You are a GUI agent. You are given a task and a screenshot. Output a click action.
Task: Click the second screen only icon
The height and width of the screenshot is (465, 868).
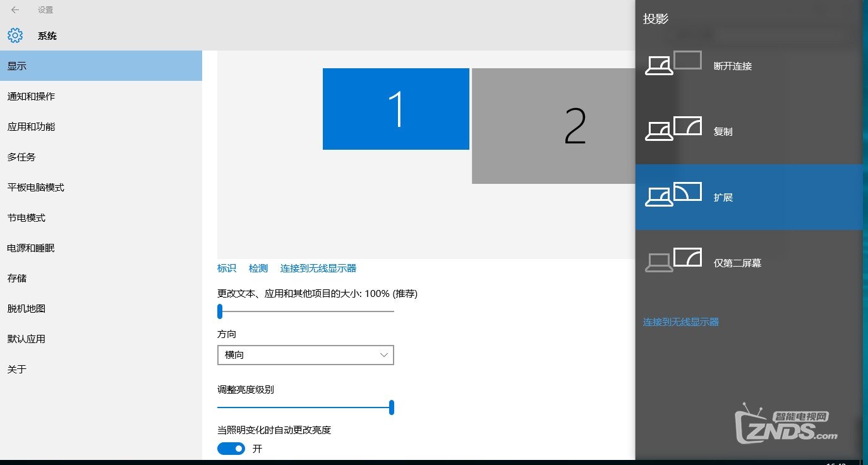(x=673, y=260)
